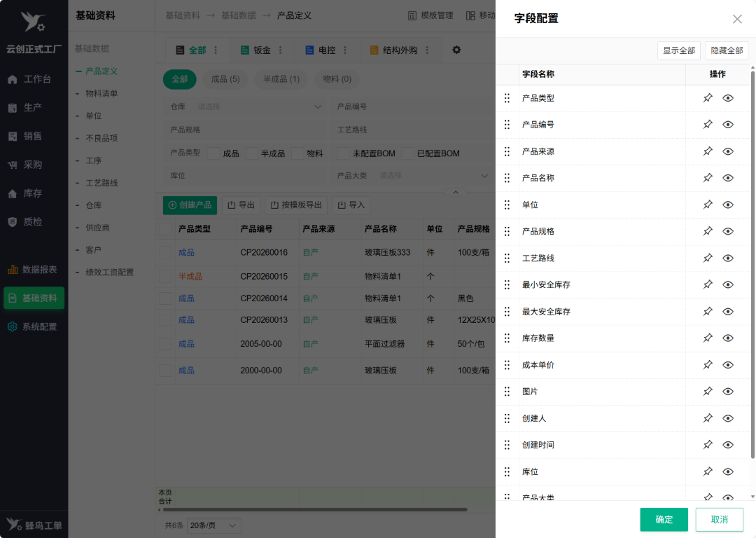Click 隐藏全部 button
The image size is (756, 538).
pyautogui.click(x=727, y=50)
